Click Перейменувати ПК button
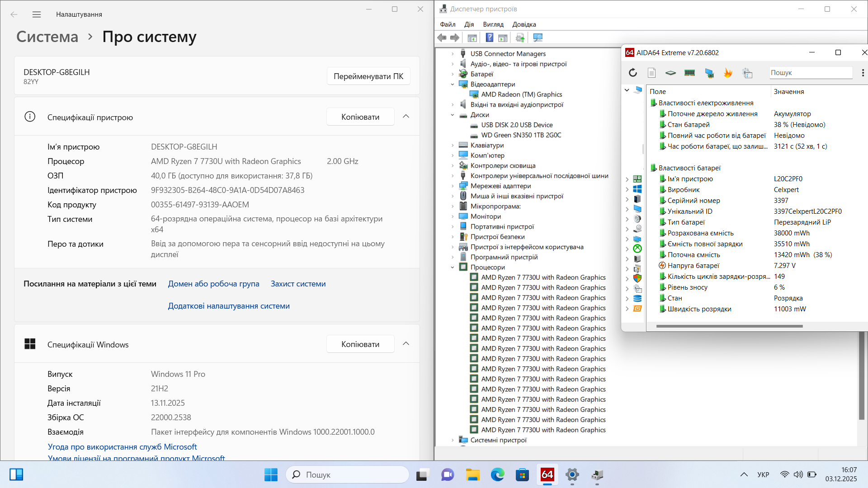The image size is (868, 488). [368, 76]
